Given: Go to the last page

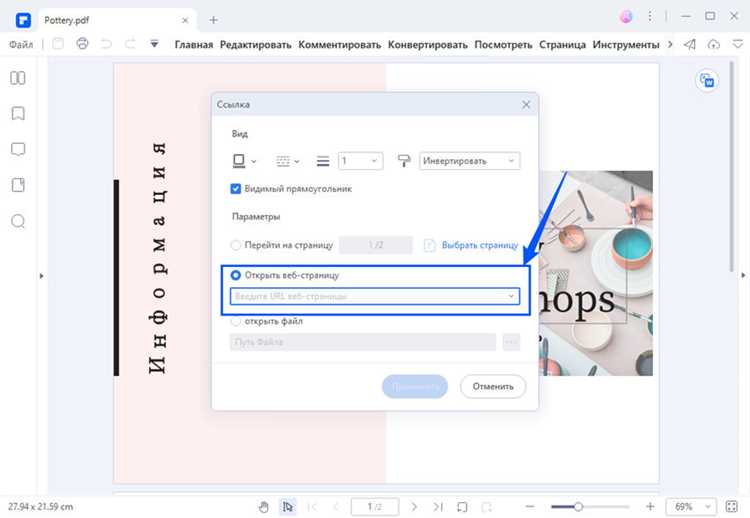Looking at the screenshot, I should point(438,507).
